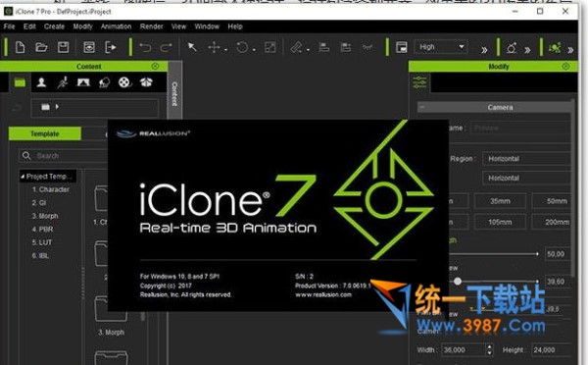Choose the 35mm lens preset button
The width and height of the screenshot is (588, 365).
[x=500, y=201]
